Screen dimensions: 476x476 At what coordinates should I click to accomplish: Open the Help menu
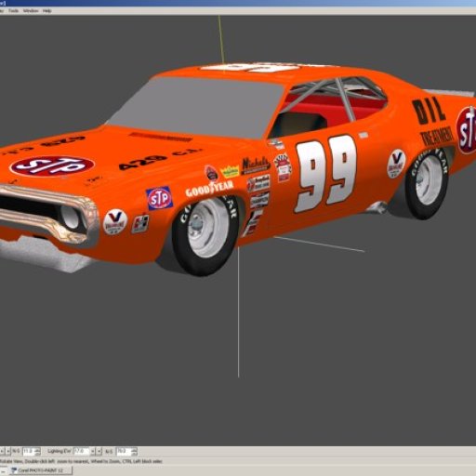[47, 11]
